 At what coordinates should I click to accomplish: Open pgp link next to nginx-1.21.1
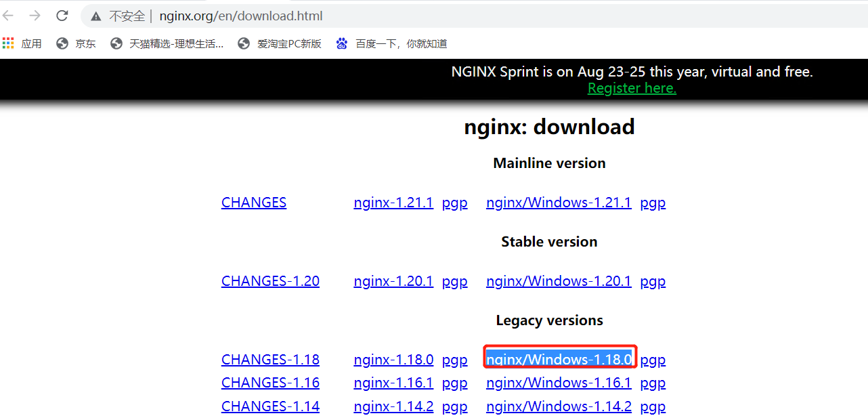pos(454,202)
